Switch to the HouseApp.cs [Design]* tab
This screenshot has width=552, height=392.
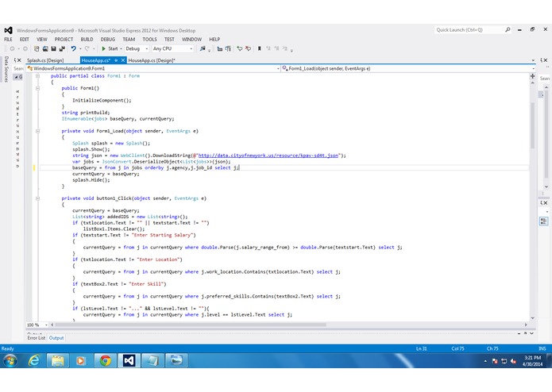(x=152, y=60)
